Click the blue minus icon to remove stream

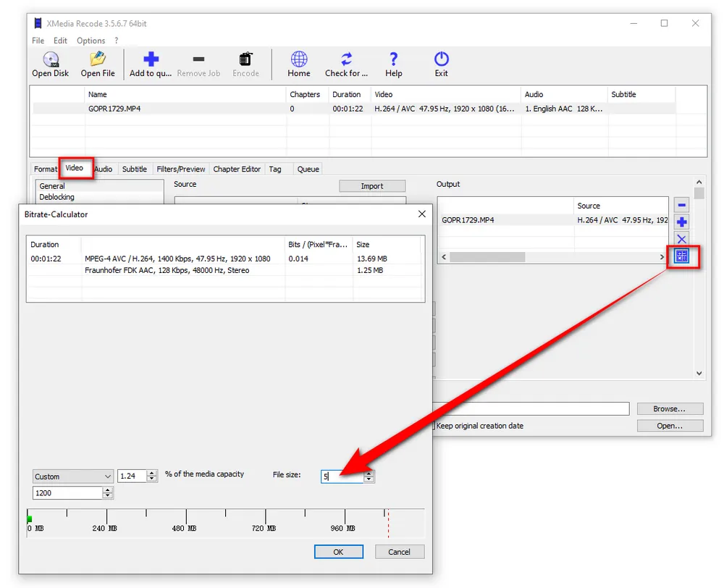pos(681,204)
